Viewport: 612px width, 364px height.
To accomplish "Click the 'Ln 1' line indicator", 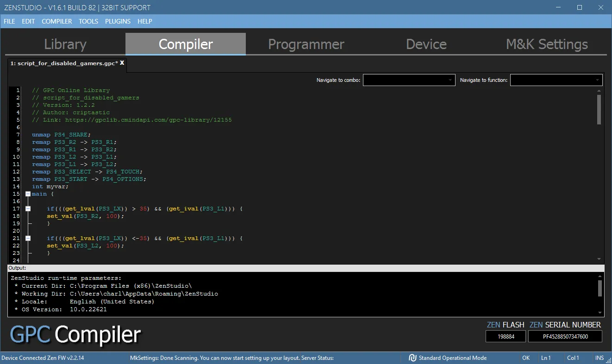I will click(x=546, y=358).
